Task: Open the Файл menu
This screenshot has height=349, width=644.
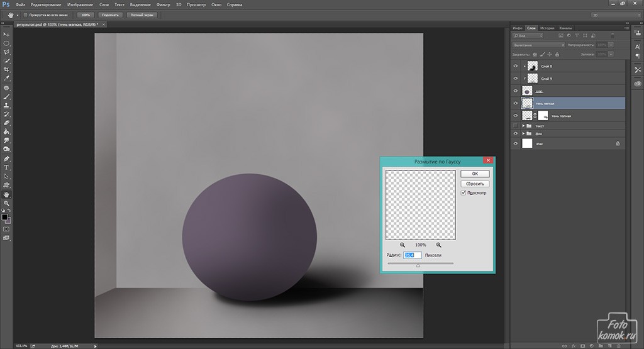Action: tap(20, 4)
